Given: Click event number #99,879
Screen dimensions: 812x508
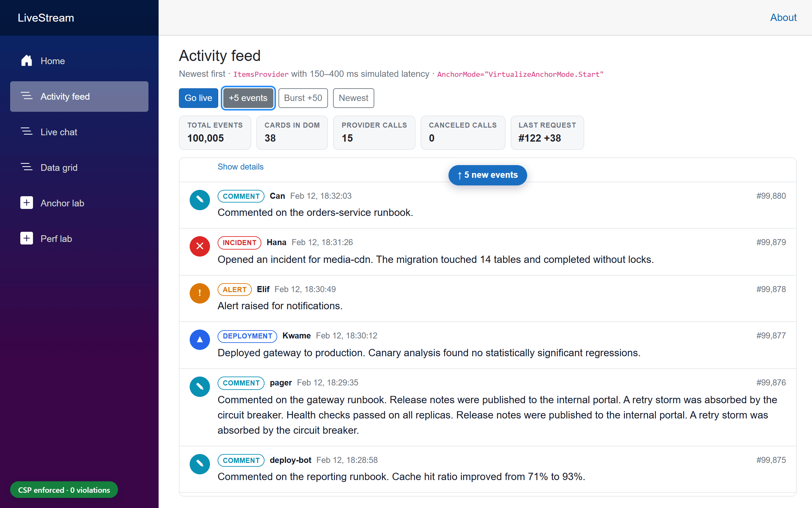Looking at the screenshot, I should (x=771, y=242).
